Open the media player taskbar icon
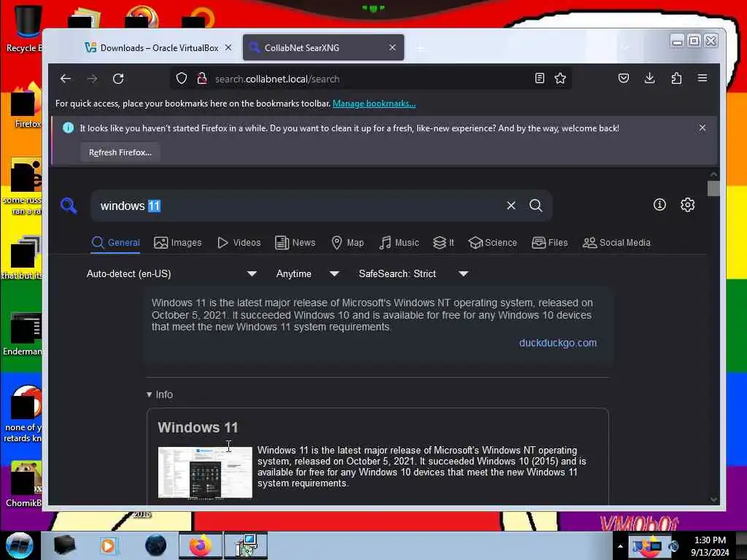 coord(108,545)
